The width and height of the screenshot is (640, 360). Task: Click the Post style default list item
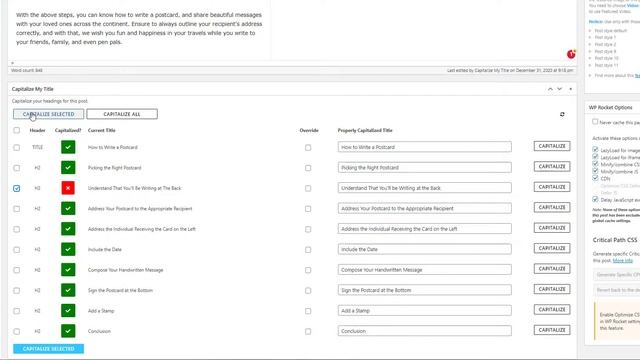click(x=611, y=31)
